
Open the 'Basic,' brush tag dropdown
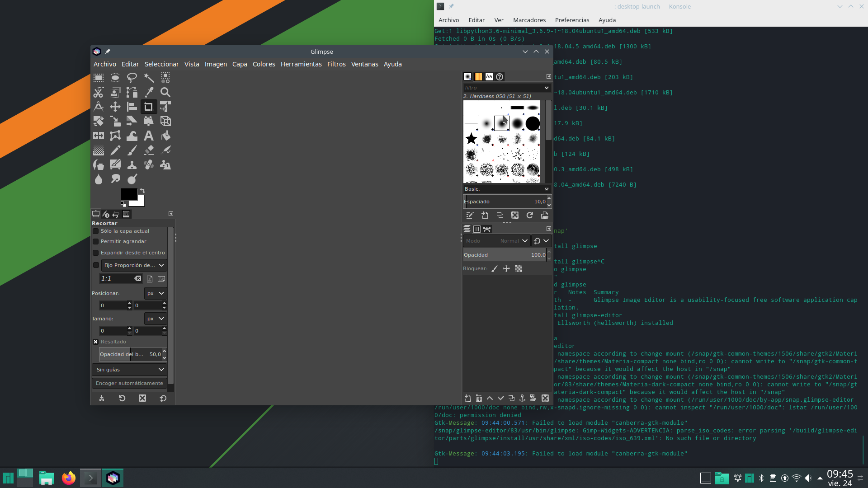coord(506,189)
